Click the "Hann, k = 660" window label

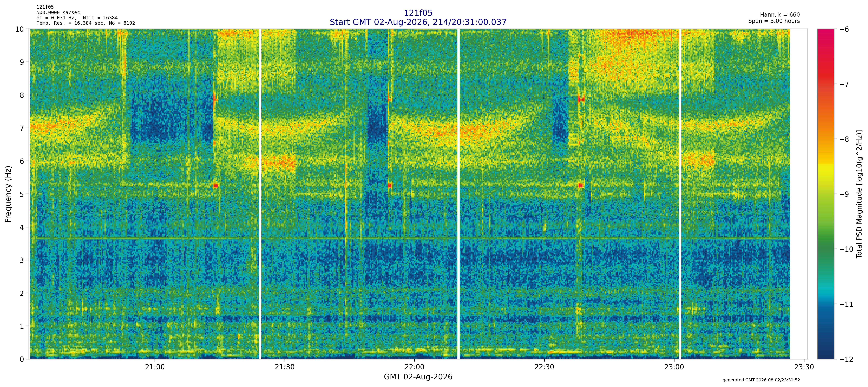[780, 15]
